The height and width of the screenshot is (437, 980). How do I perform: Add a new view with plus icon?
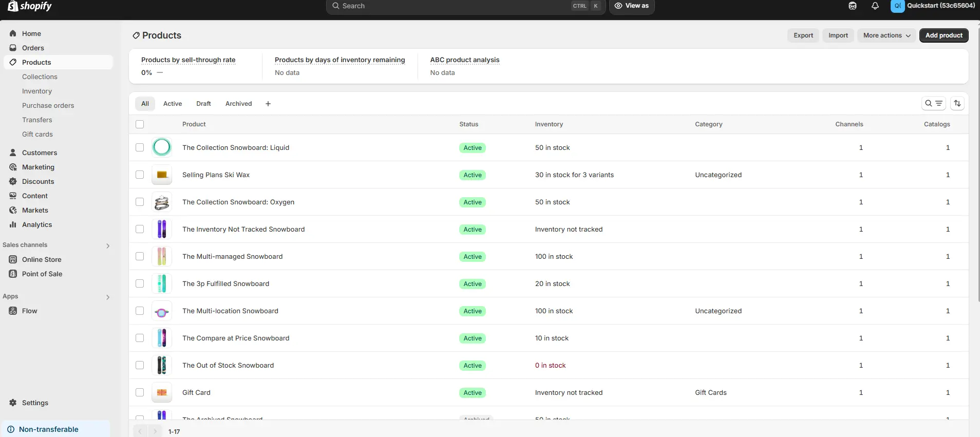tap(268, 104)
